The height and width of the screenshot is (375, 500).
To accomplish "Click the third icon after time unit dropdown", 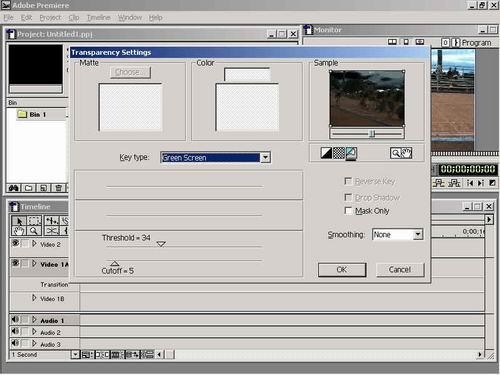I will point(117,354).
